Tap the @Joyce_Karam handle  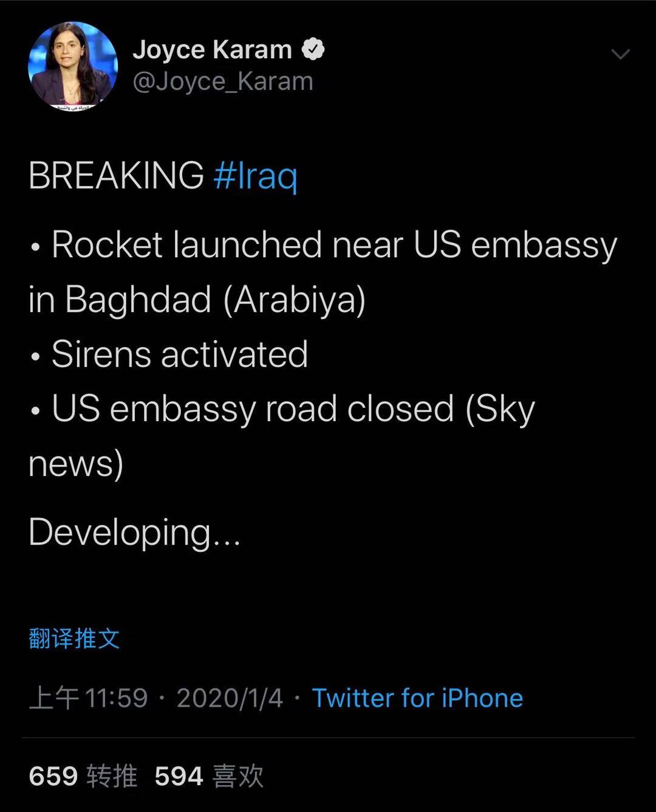tap(223, 81)
